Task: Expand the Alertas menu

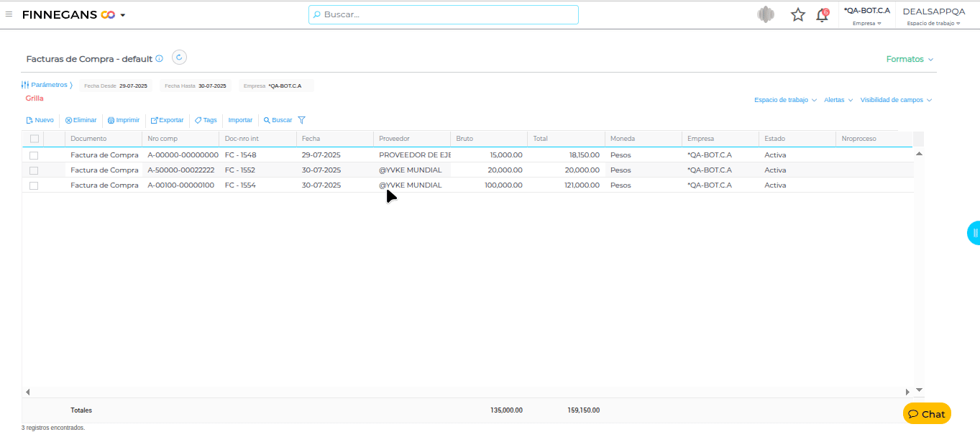Action: click(x=838, y=100)
